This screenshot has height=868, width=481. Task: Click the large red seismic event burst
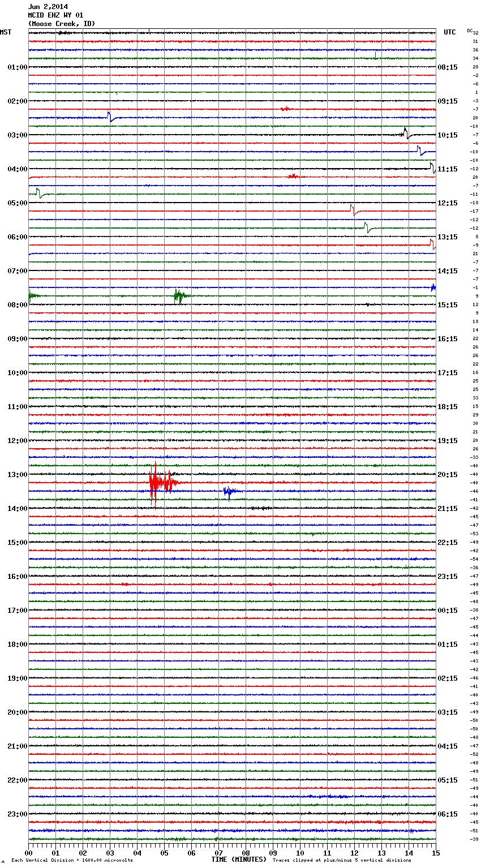(160, 483)
